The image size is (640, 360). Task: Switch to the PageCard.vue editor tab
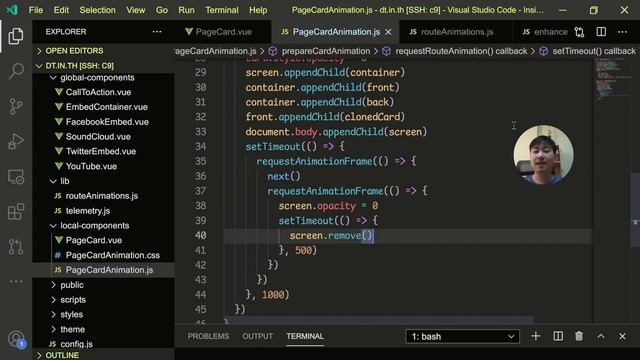click(x=223, y=32)
